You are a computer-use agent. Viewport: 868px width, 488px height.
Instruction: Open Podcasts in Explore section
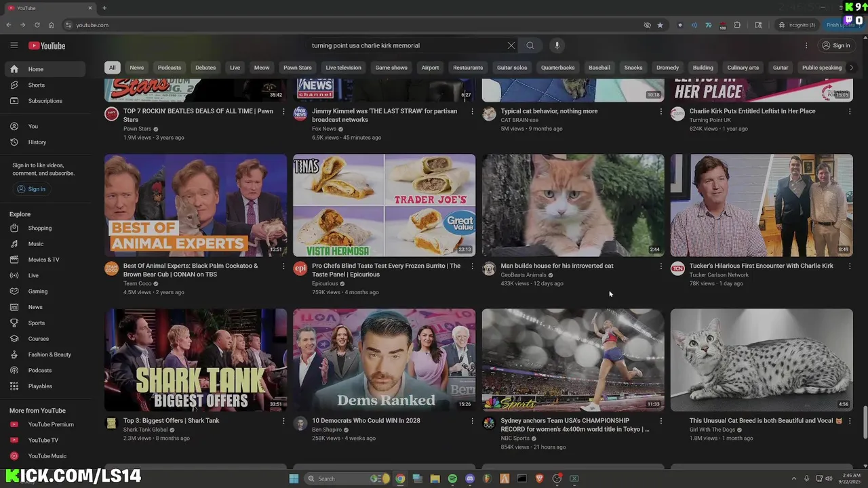click(45, 371)
